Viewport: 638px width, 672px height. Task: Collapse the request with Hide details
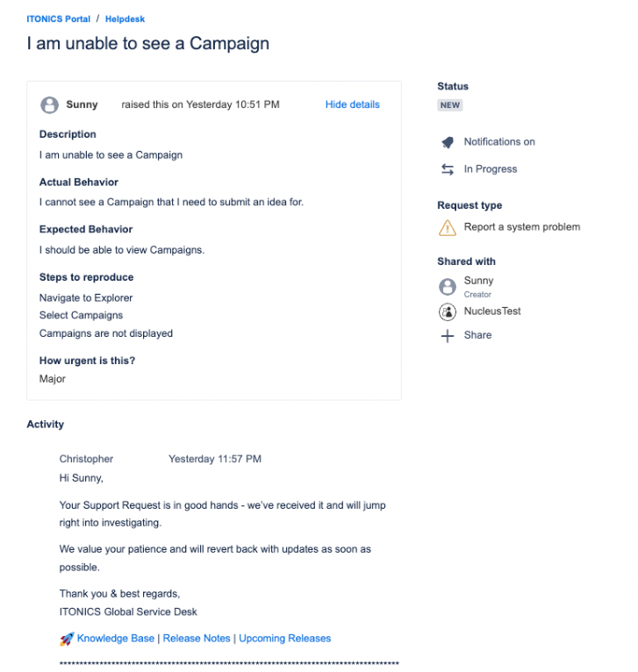coord(352,104)
